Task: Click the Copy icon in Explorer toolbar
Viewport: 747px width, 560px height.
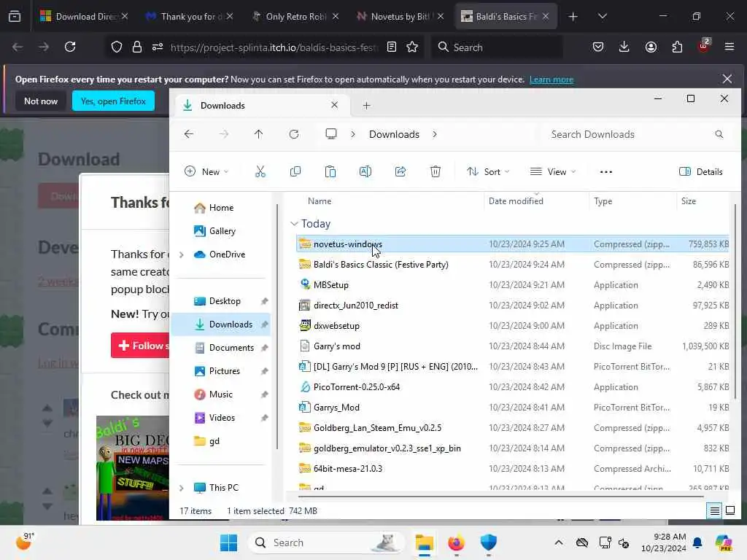Action: 295,172
